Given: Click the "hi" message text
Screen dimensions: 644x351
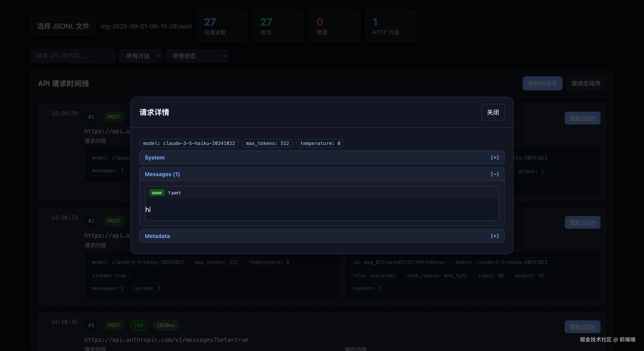Looking at the screenshot, I should 148,210.
